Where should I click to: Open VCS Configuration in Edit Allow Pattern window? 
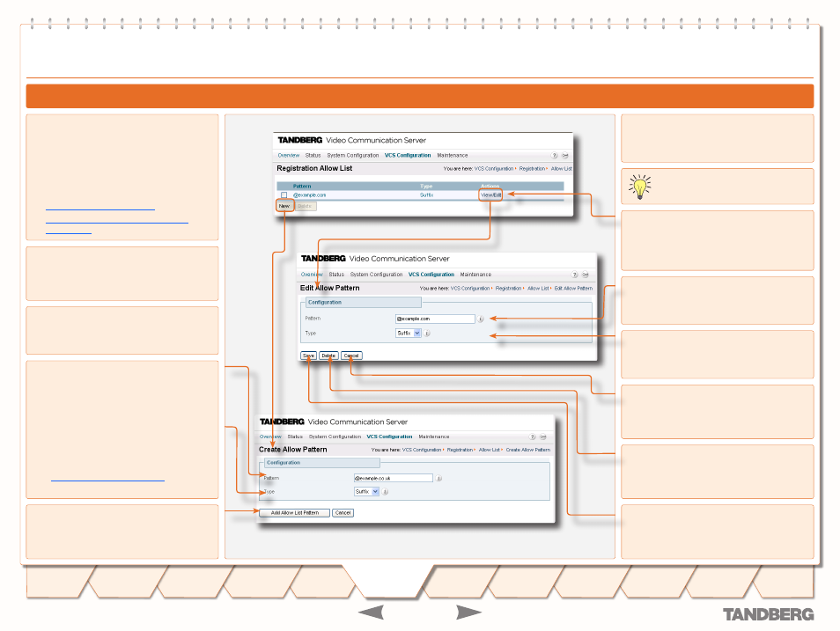click(x=431, y=275)
